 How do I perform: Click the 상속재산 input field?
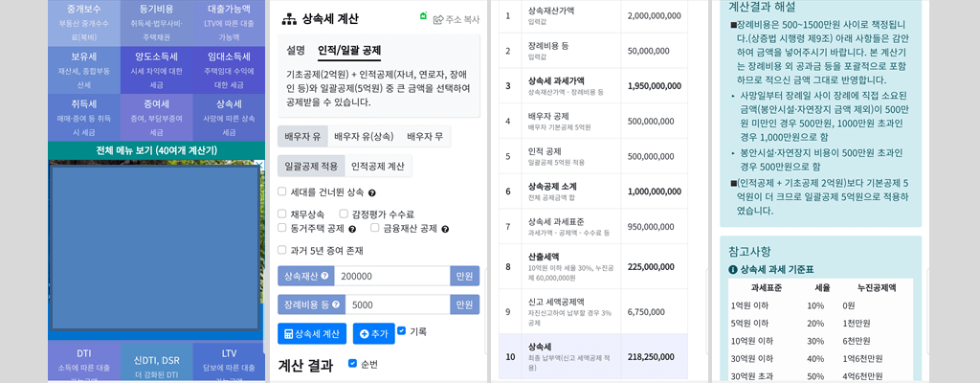click(391, 276)
